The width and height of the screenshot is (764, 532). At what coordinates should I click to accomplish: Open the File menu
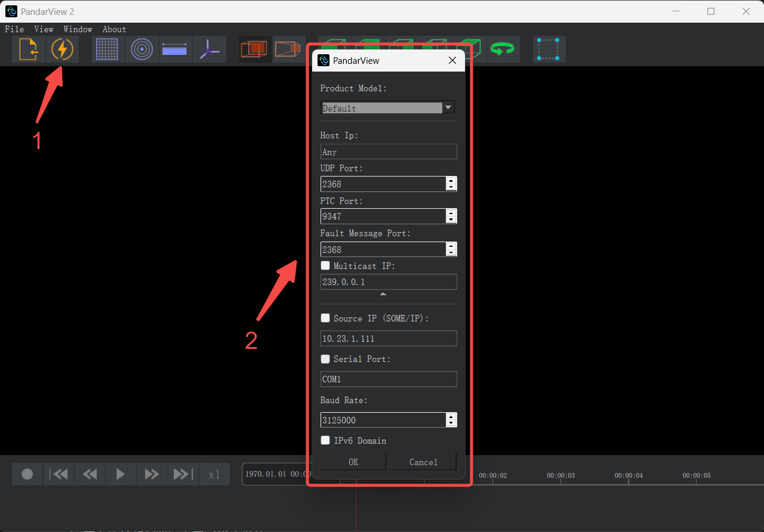(14, 29)
